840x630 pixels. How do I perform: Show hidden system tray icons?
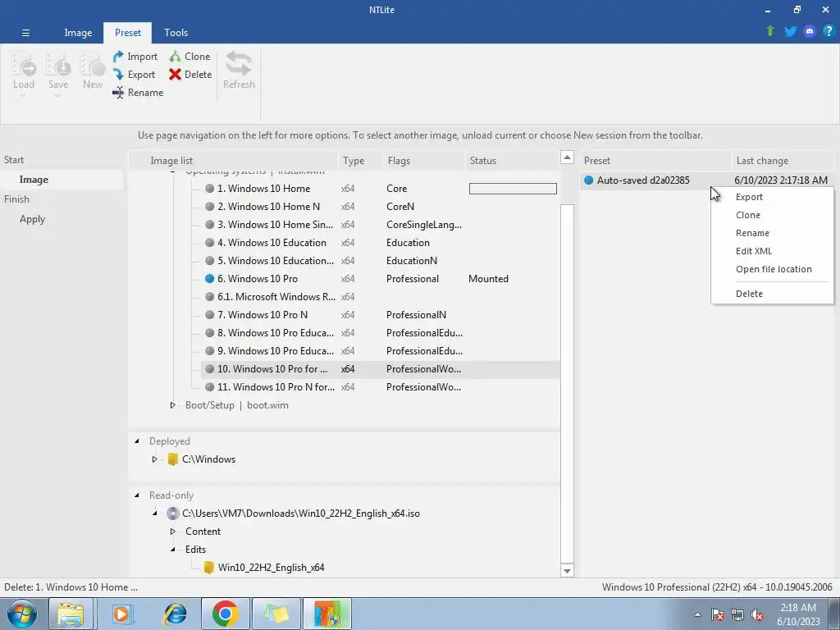click(x=697, y=615)
